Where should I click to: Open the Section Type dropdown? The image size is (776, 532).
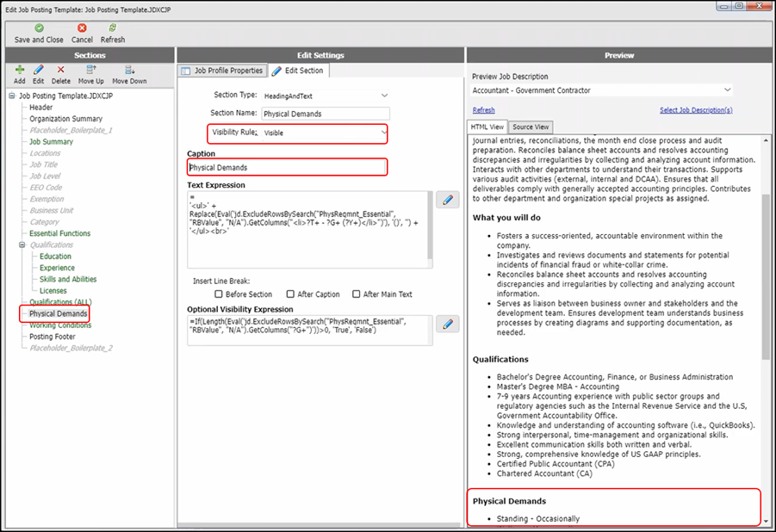pos(384,95)
